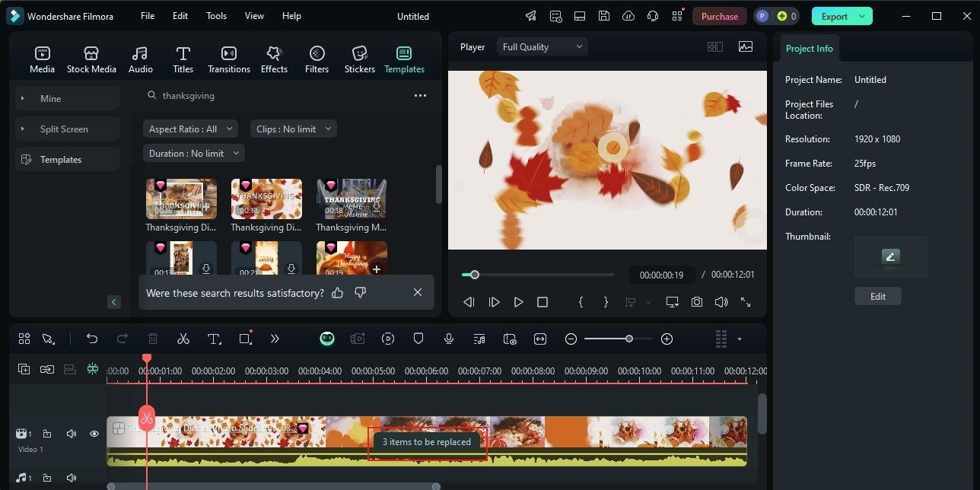Open the player quality dropdown
Viewport: 980px width, 490px height.
(542, 47)
